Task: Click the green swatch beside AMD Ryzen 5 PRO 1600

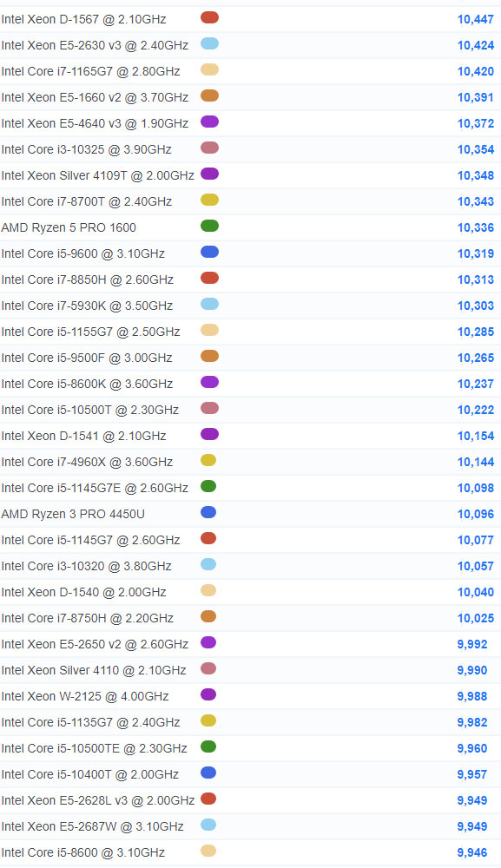Action: (209, 226)
